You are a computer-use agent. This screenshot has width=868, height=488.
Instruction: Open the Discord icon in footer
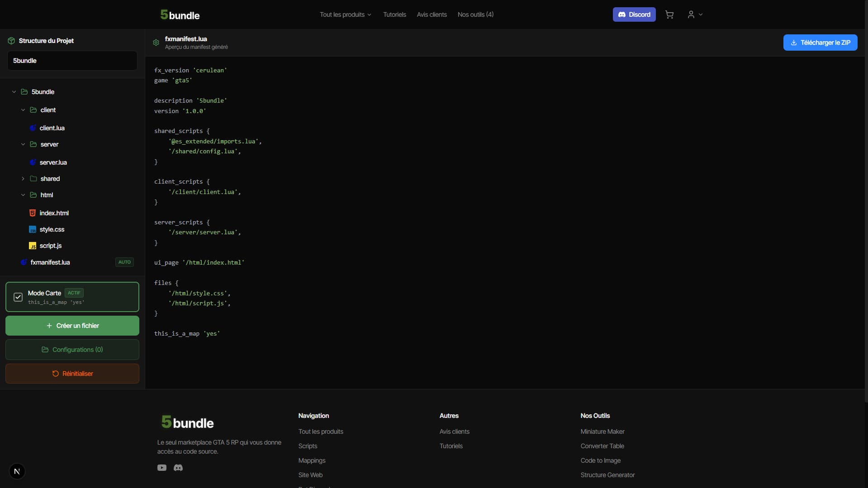178,468
